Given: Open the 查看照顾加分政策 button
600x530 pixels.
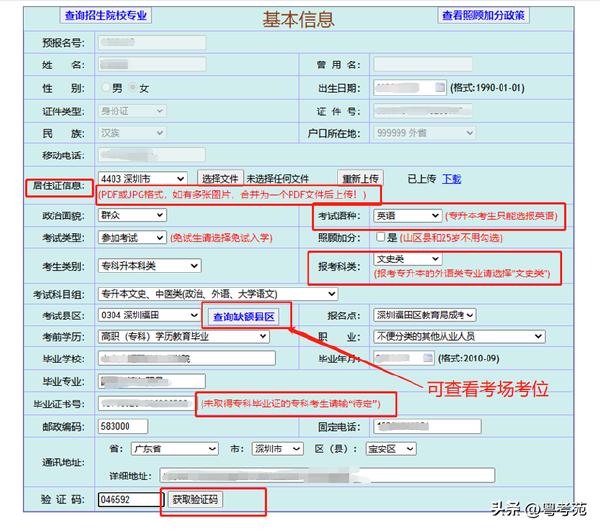Looking at the screenshot, I should coord(483,15).
